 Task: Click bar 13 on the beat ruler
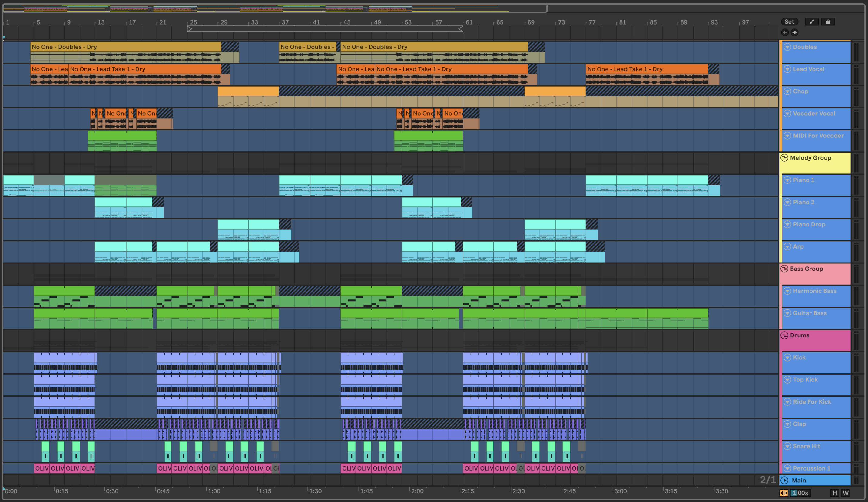point(101,22)
